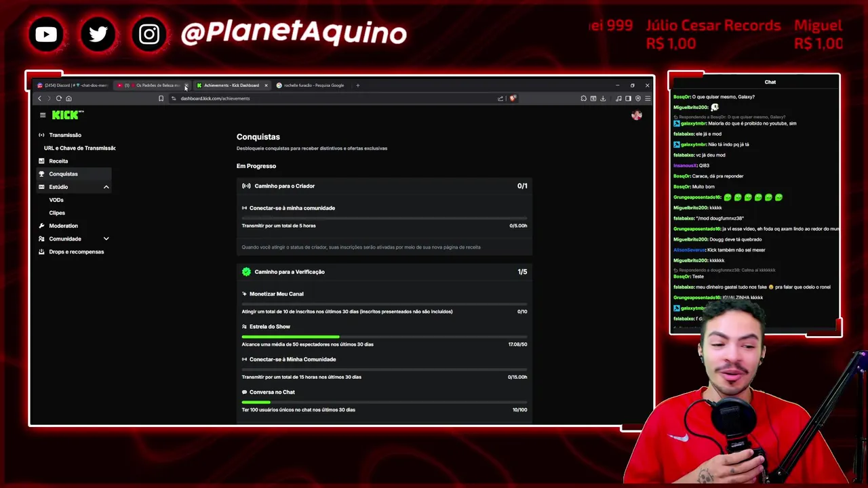The image size is (868, 488).
Task: Bookmark this page with the bookmark icon
Action: [161, 98]
